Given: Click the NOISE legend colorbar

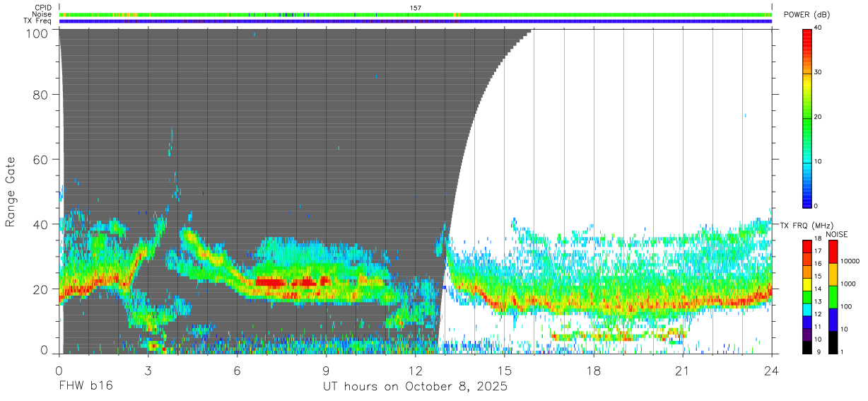Looking at the screenshot, I should click(833, 296).
